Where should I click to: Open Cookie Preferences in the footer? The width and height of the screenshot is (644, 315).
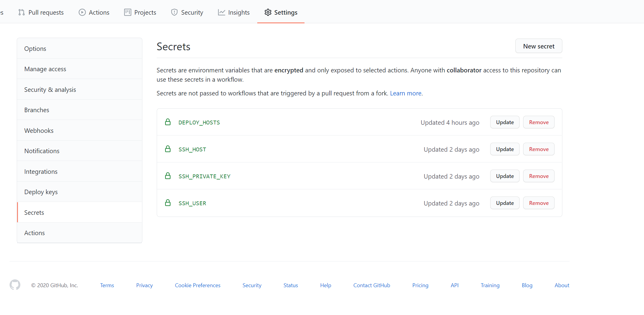pos(198,285)
